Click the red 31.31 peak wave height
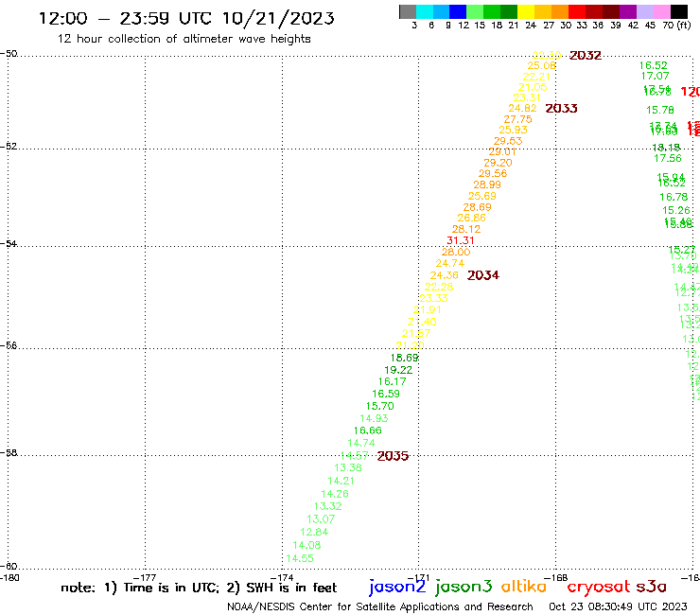 pos(461,240)
